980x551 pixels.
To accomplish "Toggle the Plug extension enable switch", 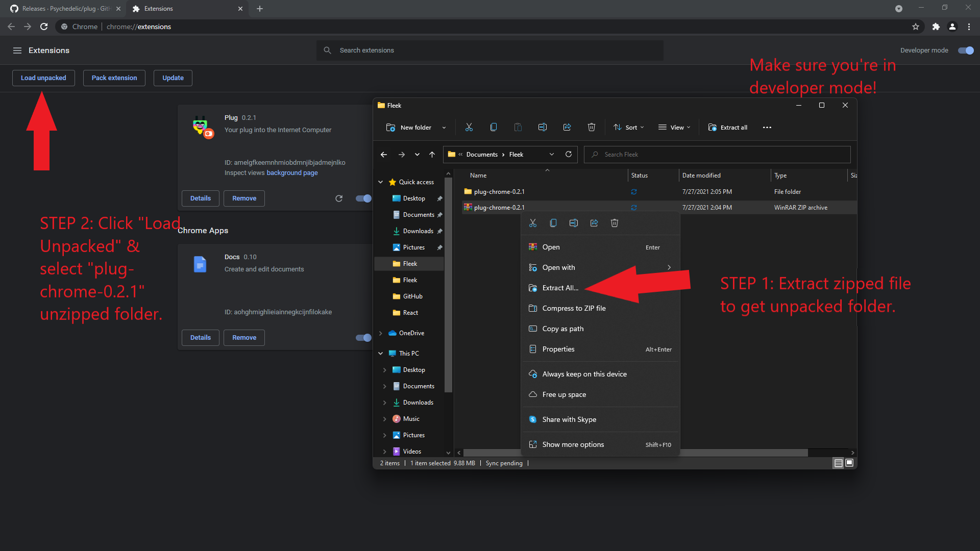I will point(363,198).
